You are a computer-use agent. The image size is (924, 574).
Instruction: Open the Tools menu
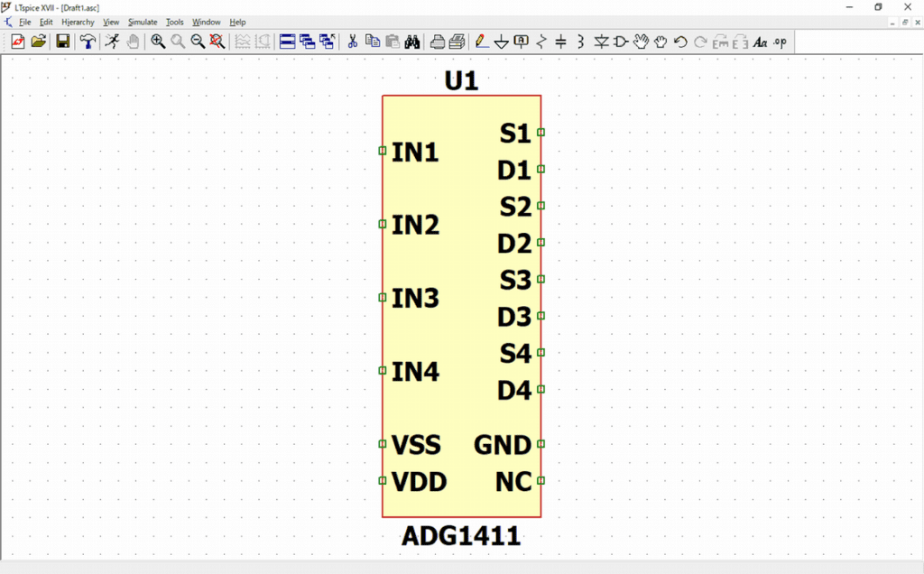(x=174, y=22)
